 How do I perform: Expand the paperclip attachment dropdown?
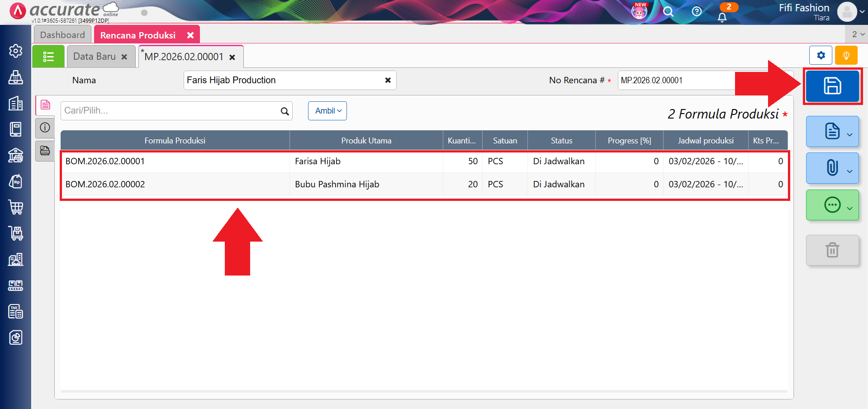(832, 168)
